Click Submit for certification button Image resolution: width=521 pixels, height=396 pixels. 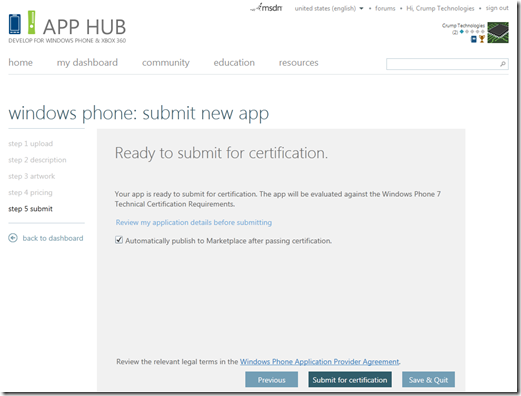[x=350, y=380]
